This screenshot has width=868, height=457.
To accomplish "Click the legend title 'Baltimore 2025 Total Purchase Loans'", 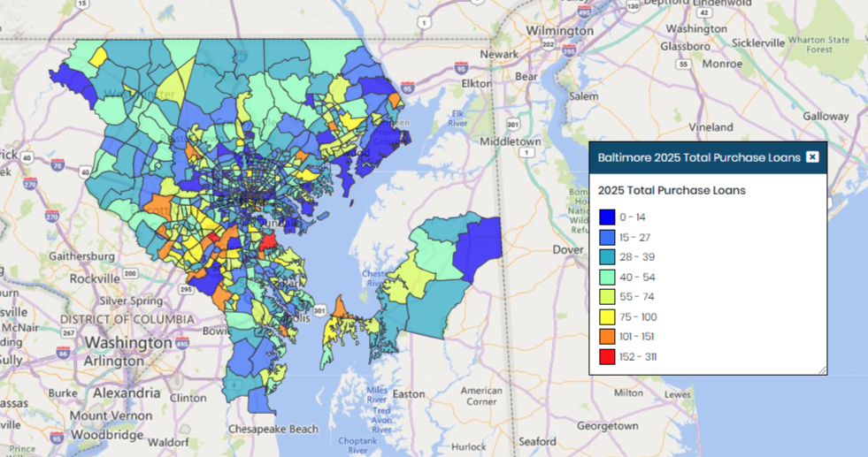I will (699, 157).
